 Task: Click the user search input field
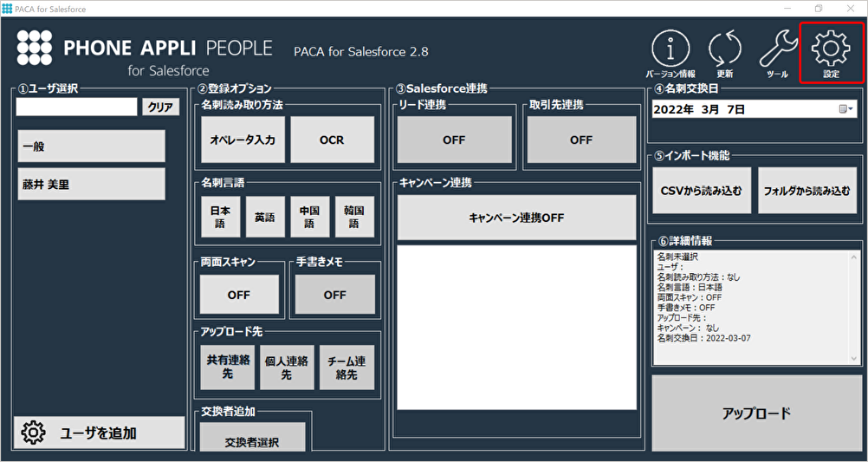76,107
